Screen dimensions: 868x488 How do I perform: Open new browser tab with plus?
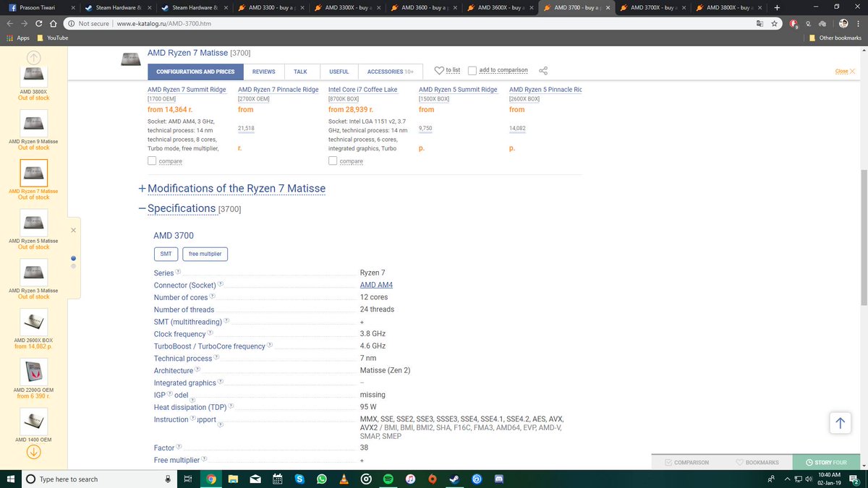pos(777,7)
